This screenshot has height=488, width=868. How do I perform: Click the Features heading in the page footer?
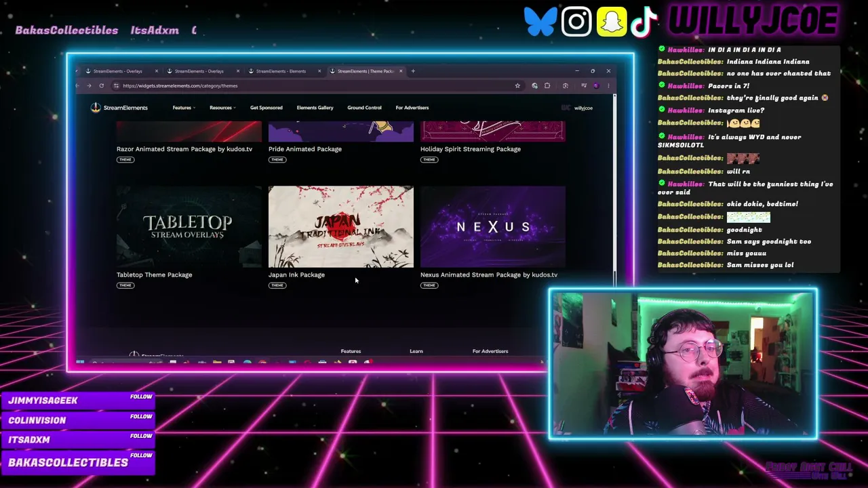coord(351,351)
